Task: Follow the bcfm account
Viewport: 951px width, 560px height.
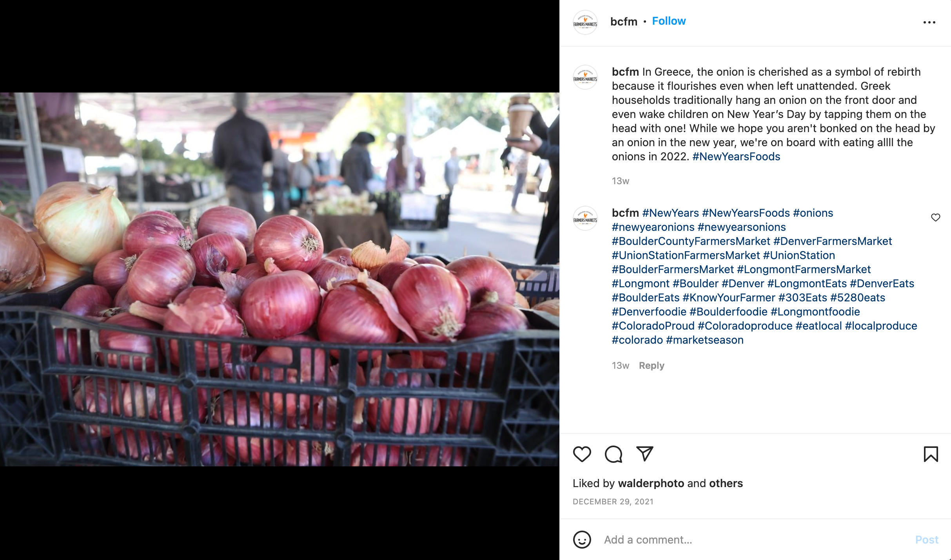Action: 669,21
